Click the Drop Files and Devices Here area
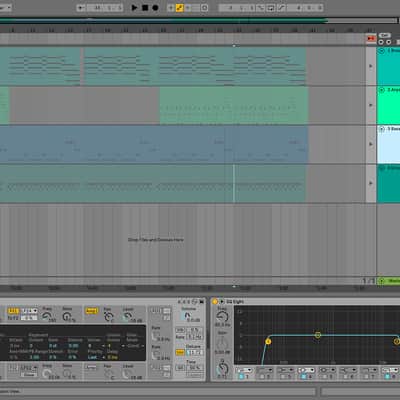400x400 pixels. click(156, 240)
